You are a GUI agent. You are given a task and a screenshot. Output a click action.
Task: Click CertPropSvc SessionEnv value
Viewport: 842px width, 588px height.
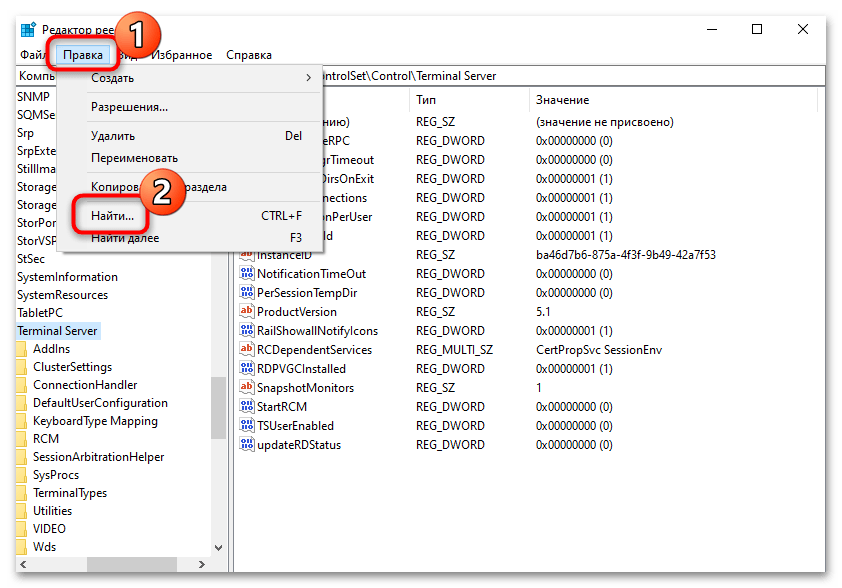[x=599, y=350]
